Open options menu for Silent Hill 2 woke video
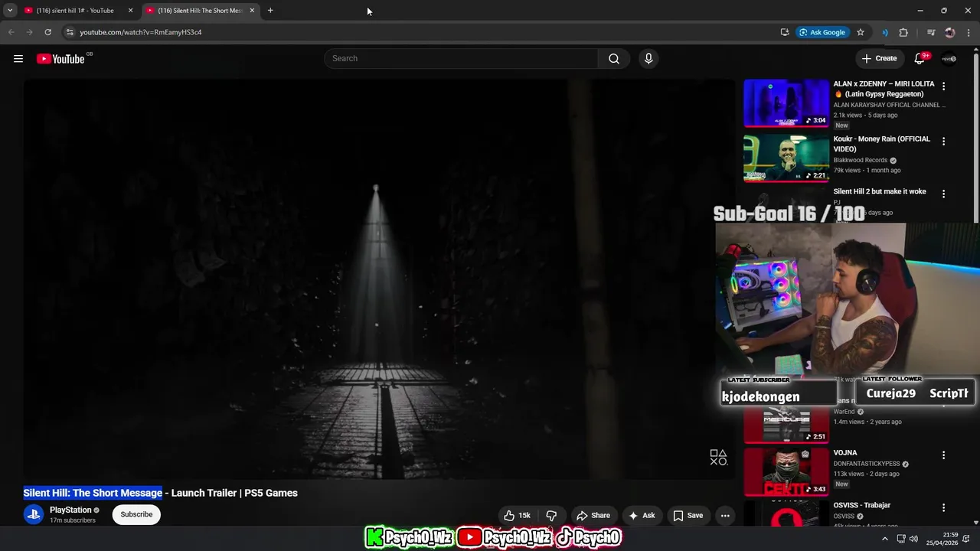 coord(943,194)
